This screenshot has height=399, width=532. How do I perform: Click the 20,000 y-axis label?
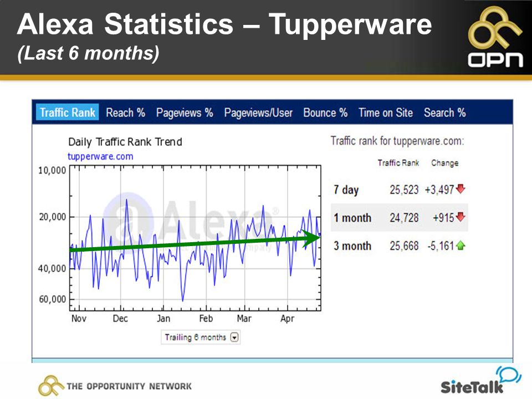coord(52,217)
